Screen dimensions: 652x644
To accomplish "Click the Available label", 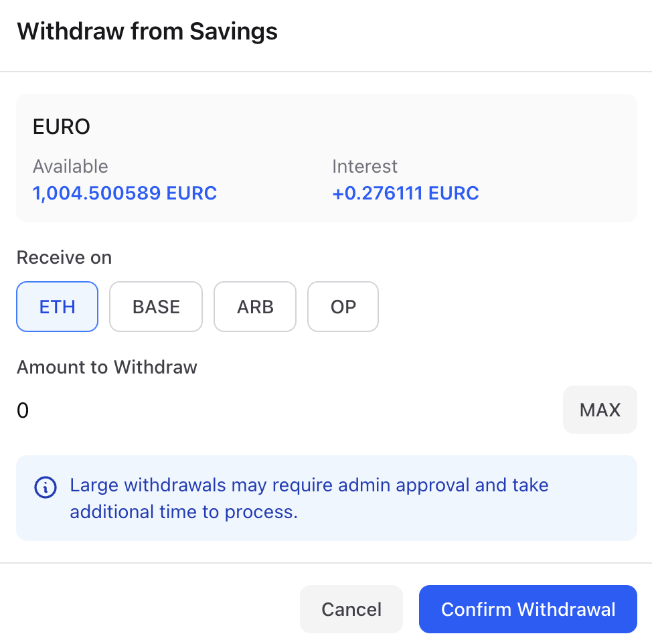I will click(x=70, y=166).
